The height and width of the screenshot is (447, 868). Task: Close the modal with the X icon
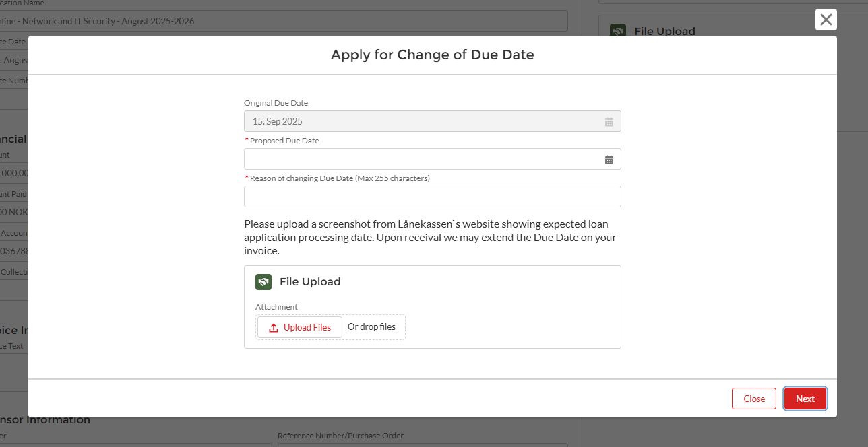click(826, 20)
